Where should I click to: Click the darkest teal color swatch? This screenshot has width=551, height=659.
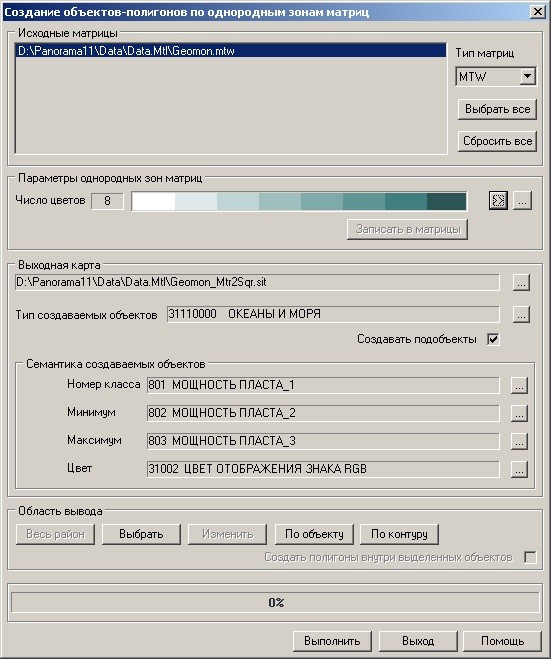(446, 201)
